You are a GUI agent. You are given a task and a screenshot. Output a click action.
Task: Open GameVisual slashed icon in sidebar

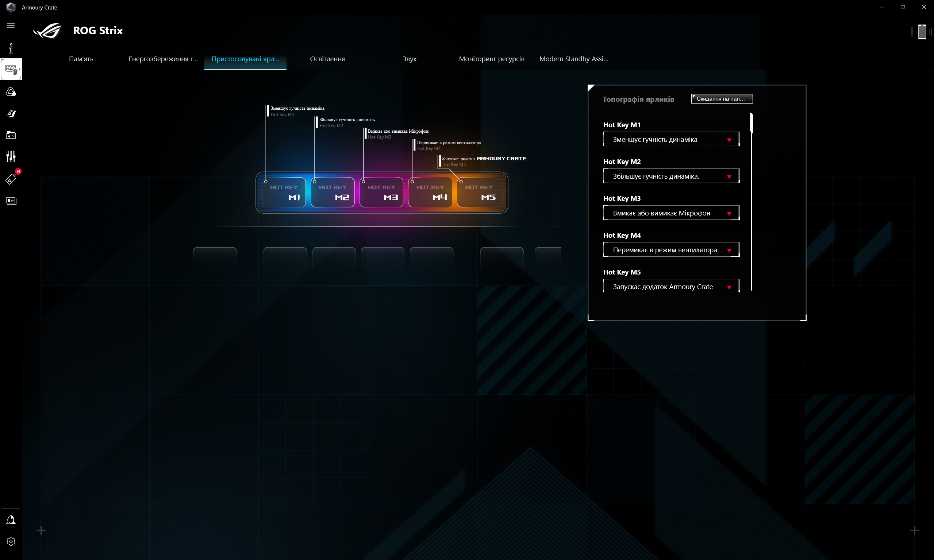[x=11, y=114]
